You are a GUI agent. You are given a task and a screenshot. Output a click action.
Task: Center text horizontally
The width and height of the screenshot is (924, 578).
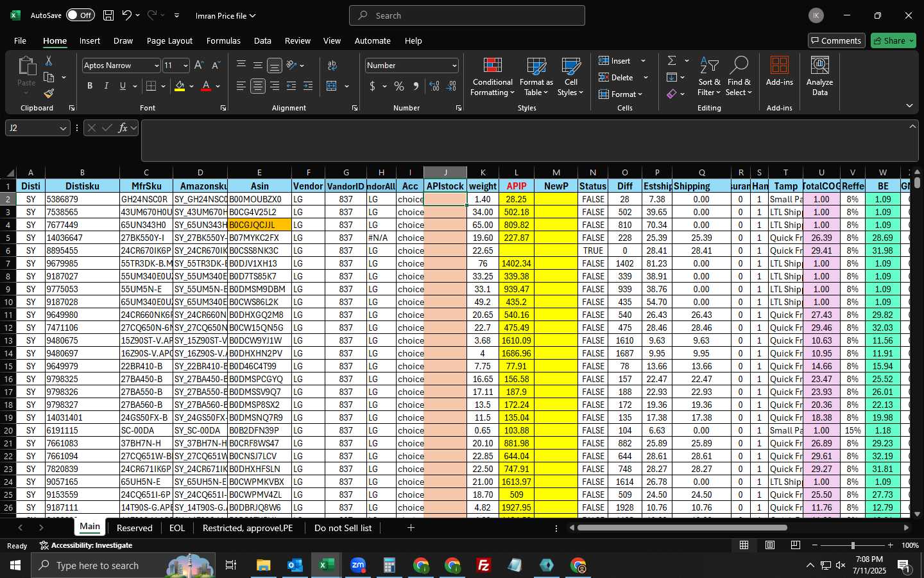258,86
